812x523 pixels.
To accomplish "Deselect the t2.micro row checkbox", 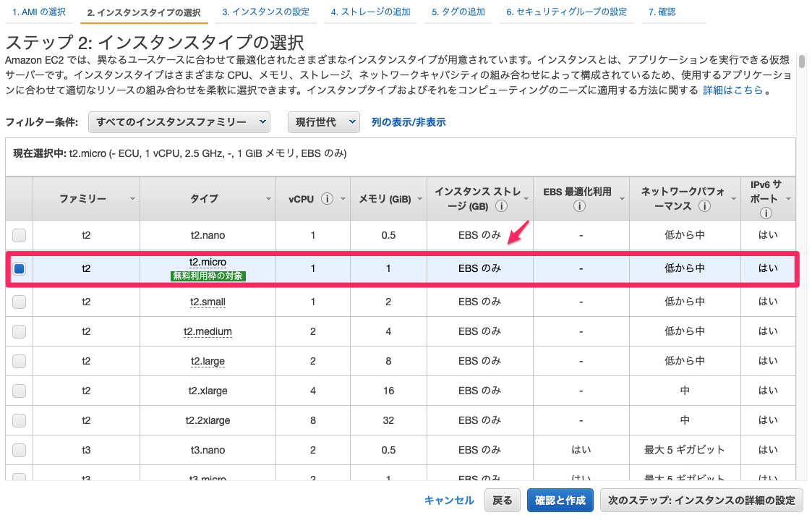I will coord(18,268).
